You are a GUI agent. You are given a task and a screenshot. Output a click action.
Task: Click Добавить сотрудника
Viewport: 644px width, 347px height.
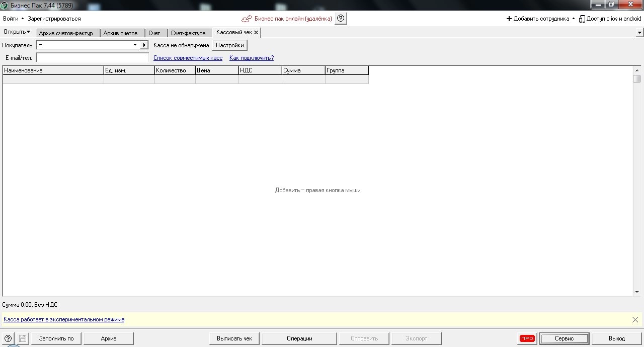[541, 19]
